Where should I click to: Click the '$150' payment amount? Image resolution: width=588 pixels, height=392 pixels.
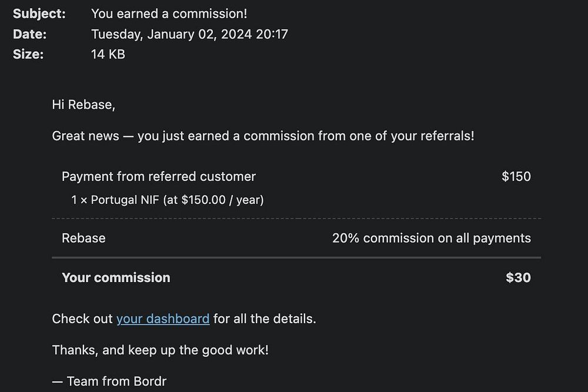click(x=516, y=176)
